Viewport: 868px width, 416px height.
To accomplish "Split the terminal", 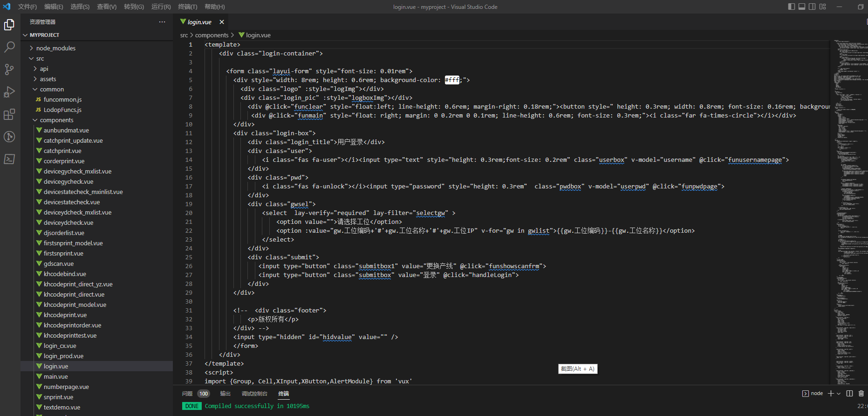I will pyautogui.click(x=849, y=394).
